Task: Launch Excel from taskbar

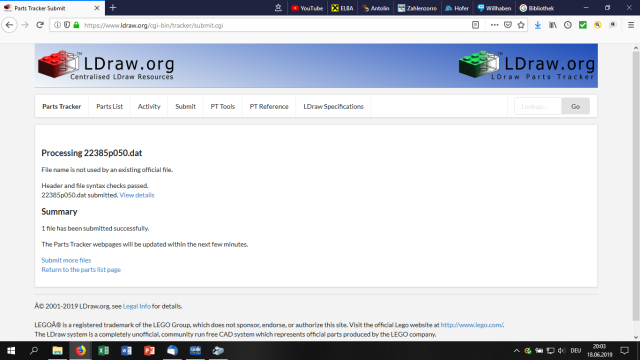Action: (103, 351)
